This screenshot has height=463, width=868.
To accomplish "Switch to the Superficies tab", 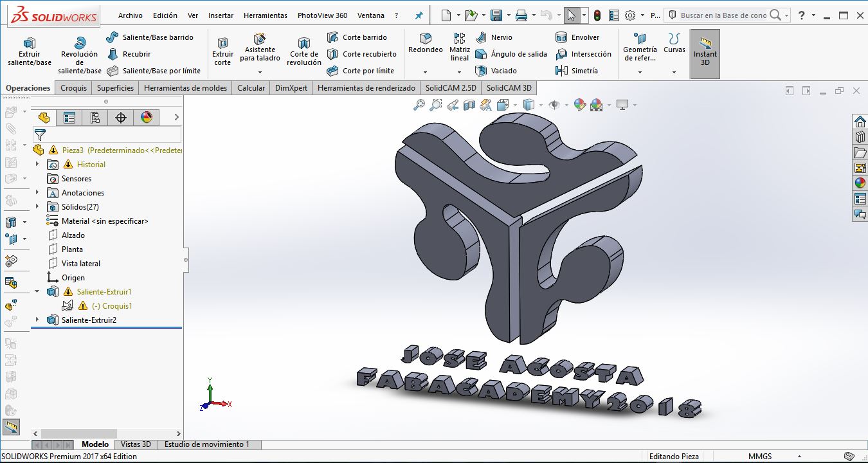I will 116,88.
